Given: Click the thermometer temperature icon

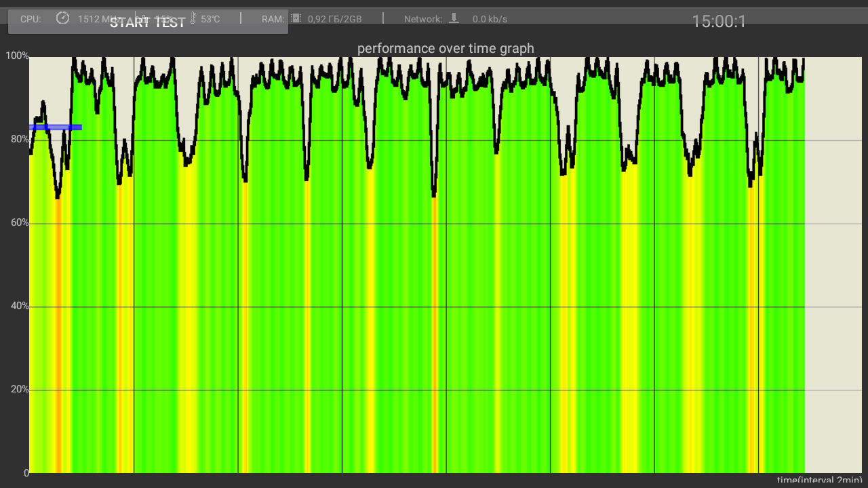Looking at the screenshot, I should [193, 18].
